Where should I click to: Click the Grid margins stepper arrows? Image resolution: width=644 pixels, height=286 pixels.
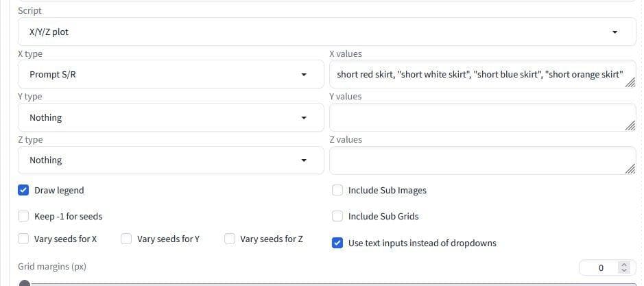[x=623, y=267]
